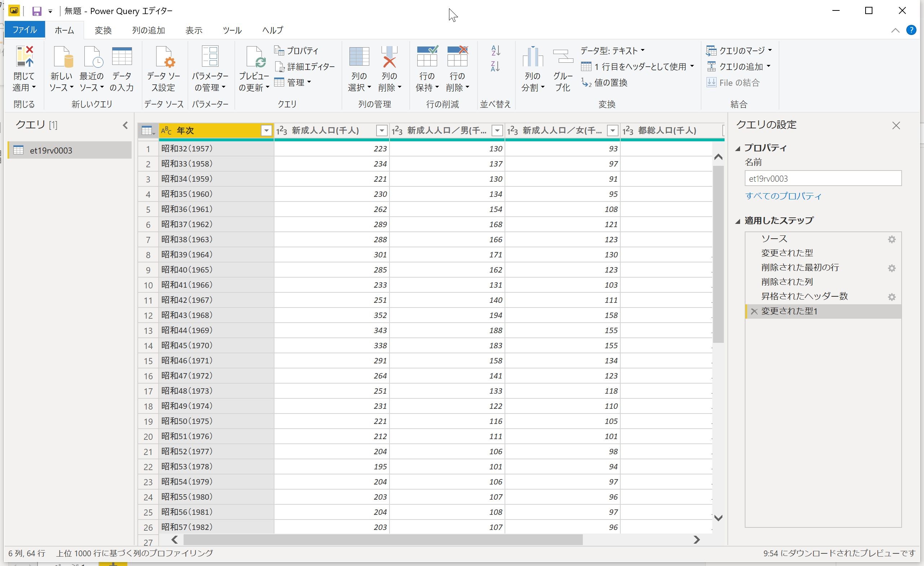This screenshot has width=924, height=566.
Task: Click the save icon in the title bar
Action: coord(37,11)
